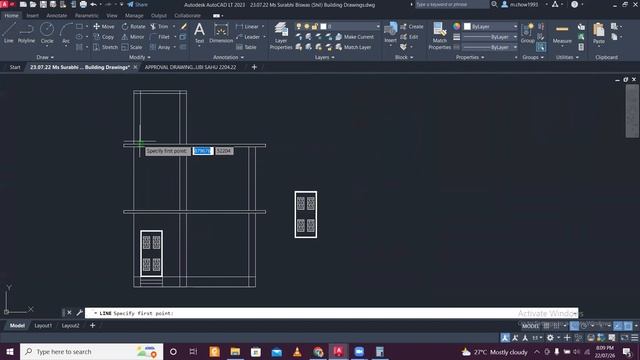This screenshot has width=640, height=360.
Task: Add a new layout tab with plus
Action: coord(92,326)
